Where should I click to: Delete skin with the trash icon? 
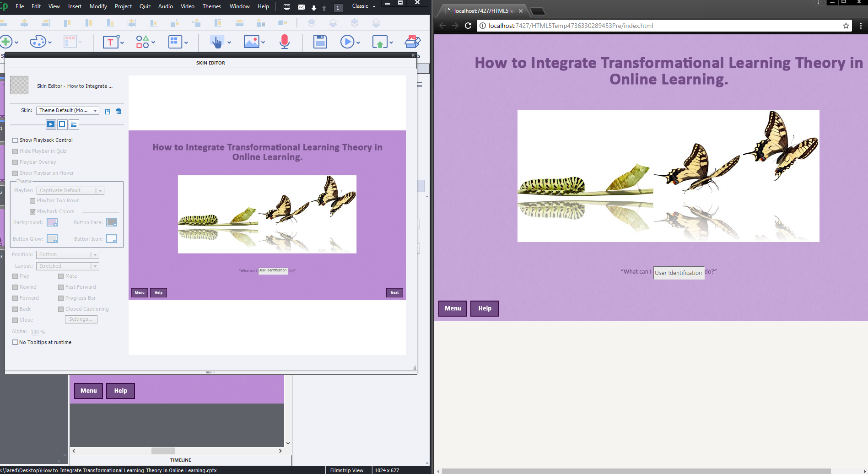pyautogui.click(x=119, y=111)
